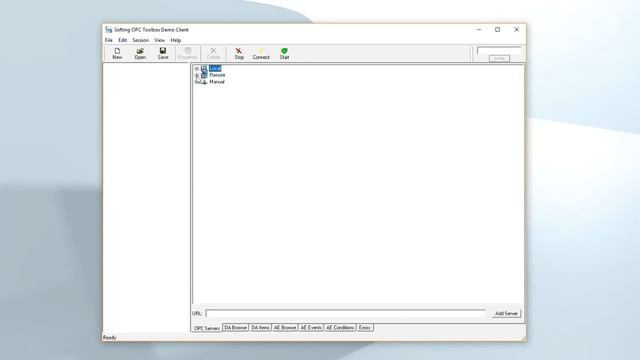Click the Remote network icon in tree

(204, 75)
